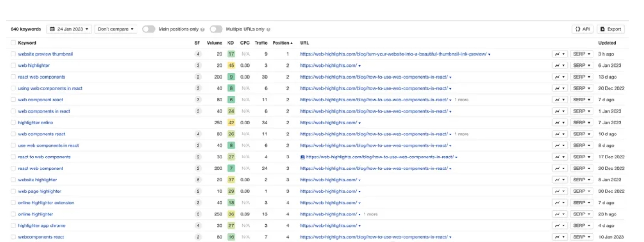Show trend chart for highlighter online row
The image size is (644, 242).
(559, 123)
